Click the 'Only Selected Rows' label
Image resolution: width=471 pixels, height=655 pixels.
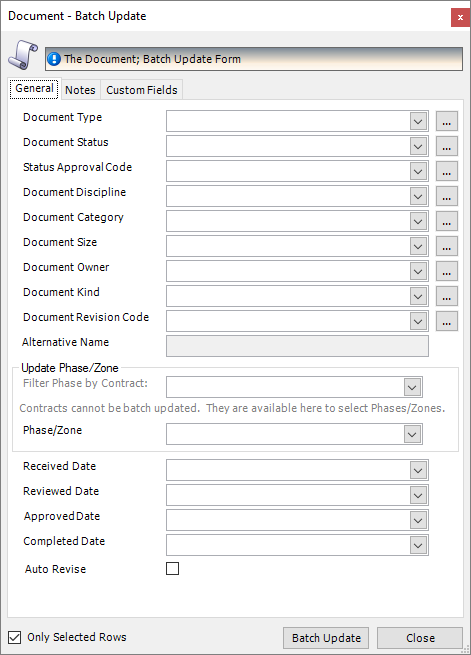click(x=77, y=637)
